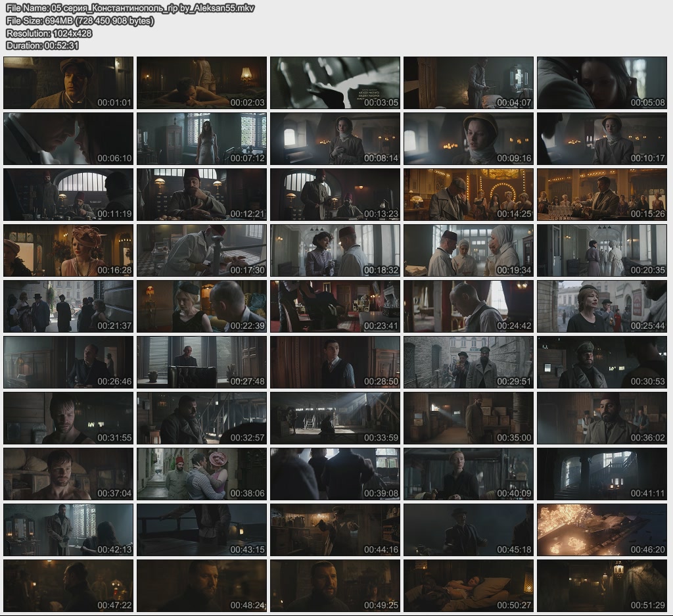
Task: Click the frame marked 00:18:32
Action: (335, 250)
